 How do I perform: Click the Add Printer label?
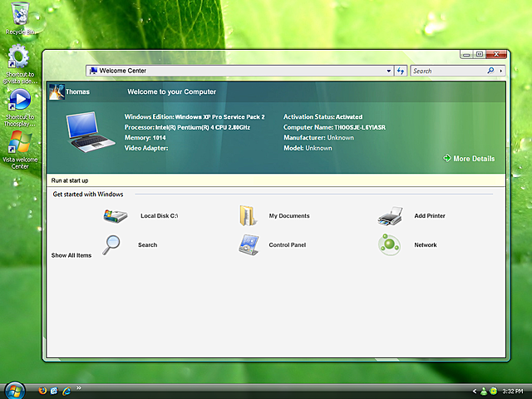[x=430, y=216]
